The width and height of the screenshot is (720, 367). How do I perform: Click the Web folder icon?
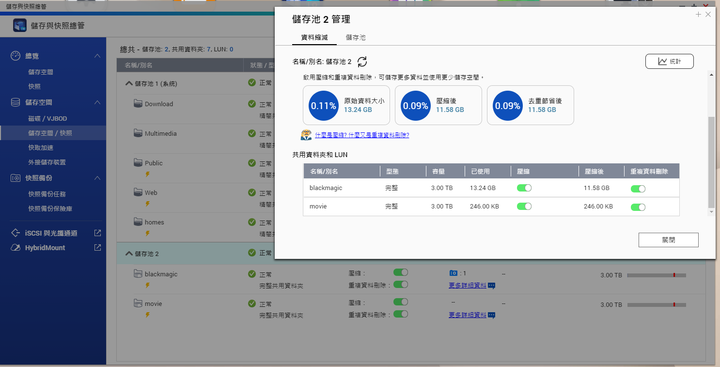click(x=138, y=192)
